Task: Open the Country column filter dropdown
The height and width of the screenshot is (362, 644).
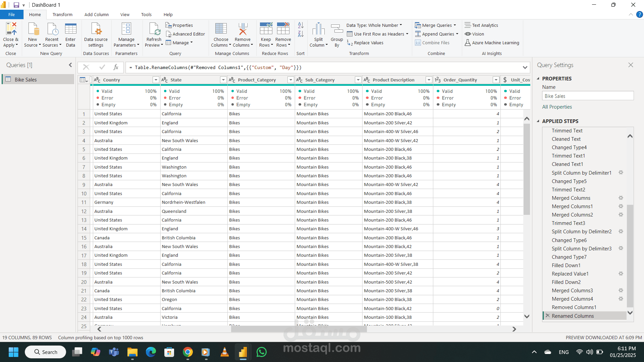Action: (156, 80)
